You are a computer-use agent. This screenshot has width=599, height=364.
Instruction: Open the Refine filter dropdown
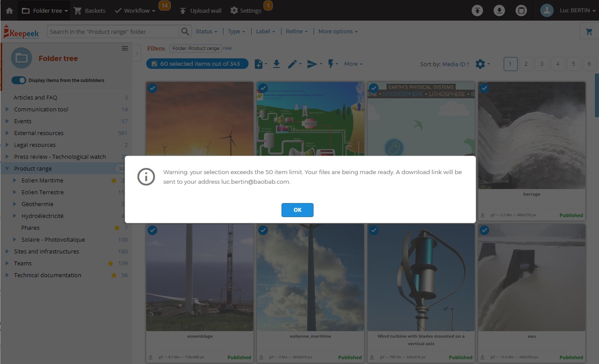pyautogui.click(x=296, y=32)
